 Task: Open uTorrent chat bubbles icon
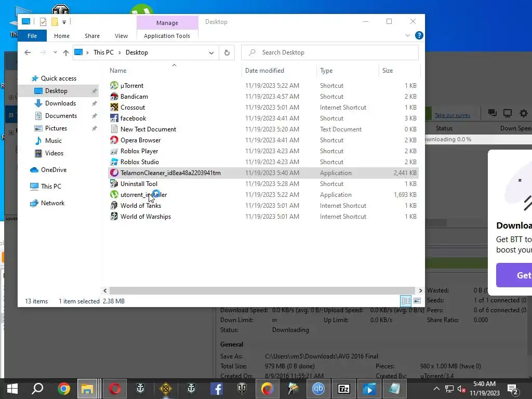coord(493,113)
